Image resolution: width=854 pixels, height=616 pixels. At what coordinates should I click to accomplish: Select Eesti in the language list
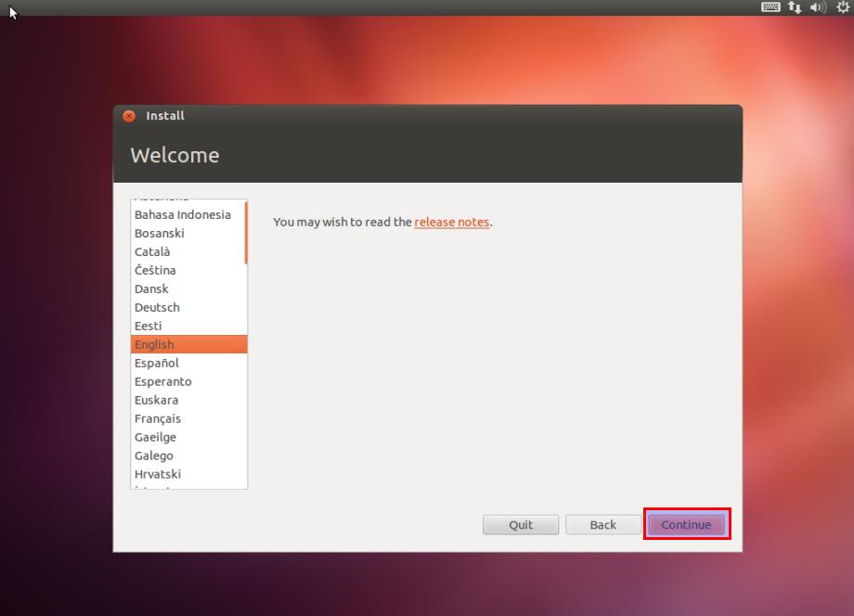(x=189, y=326)
